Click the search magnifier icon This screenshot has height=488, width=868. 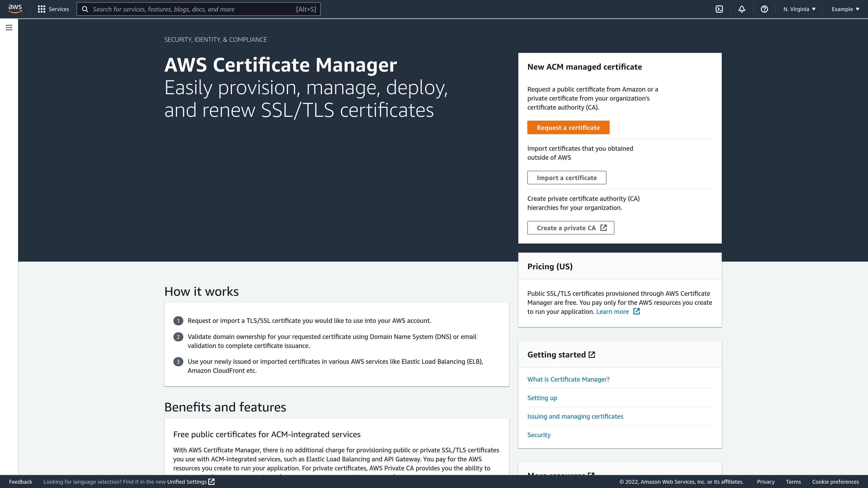(85, 9)
